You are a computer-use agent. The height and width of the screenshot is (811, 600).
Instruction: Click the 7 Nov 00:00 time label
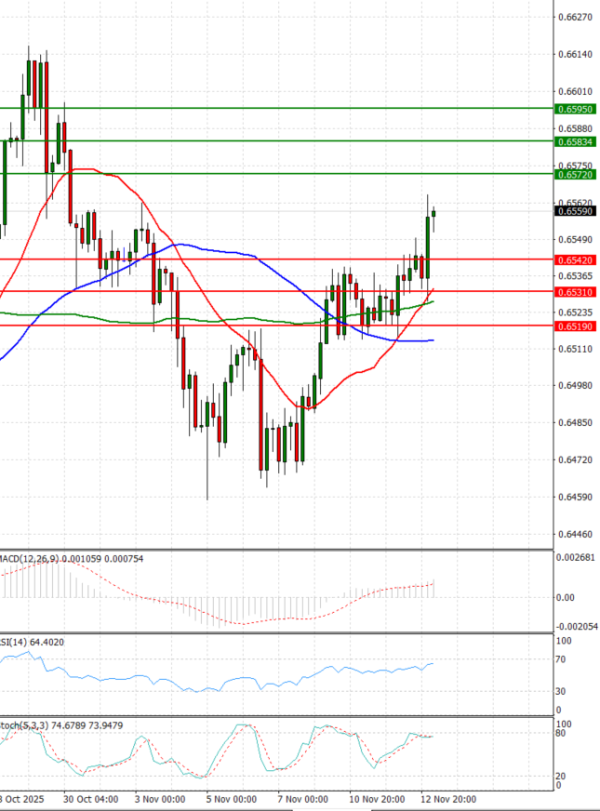click(x=303, y=801)
